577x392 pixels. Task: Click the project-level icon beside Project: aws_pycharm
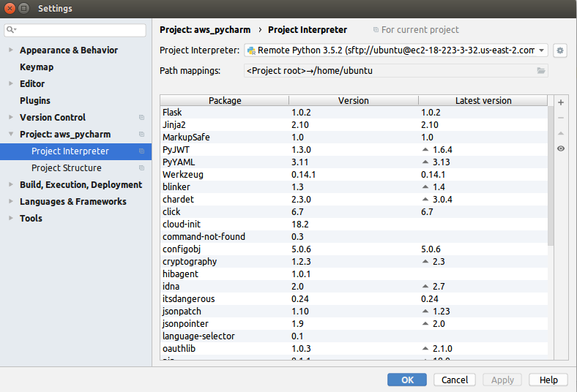[141, 135]
